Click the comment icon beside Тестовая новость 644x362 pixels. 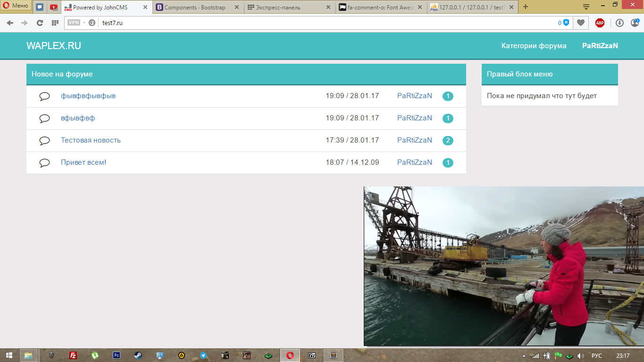point(44,141)
